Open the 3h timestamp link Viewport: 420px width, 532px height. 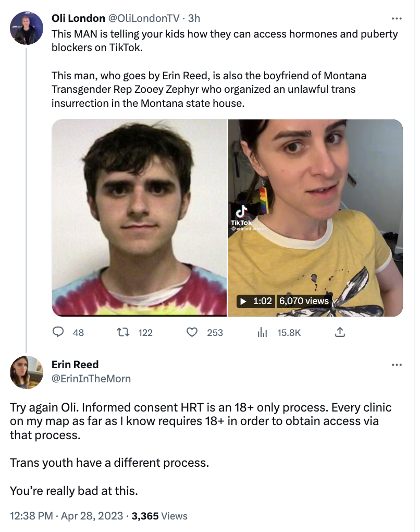coord(194,19)
